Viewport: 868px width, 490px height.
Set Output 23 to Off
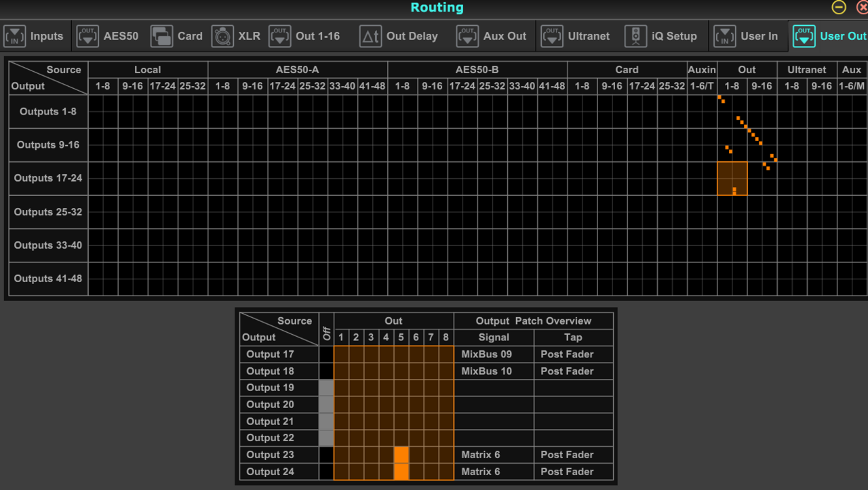(326, 455)
